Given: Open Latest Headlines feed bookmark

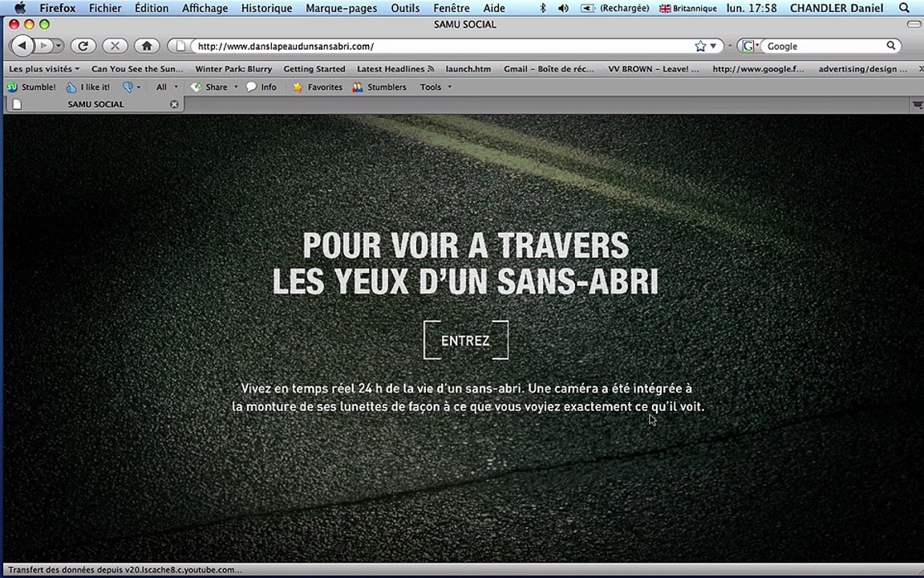Looking at the screenshot, I should [395, 69].
